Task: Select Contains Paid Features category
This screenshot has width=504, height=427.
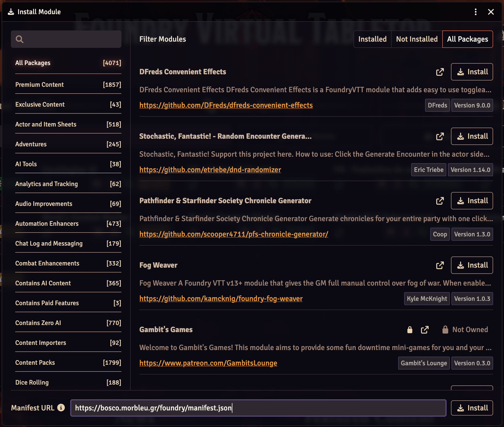Action: [68, 303]
